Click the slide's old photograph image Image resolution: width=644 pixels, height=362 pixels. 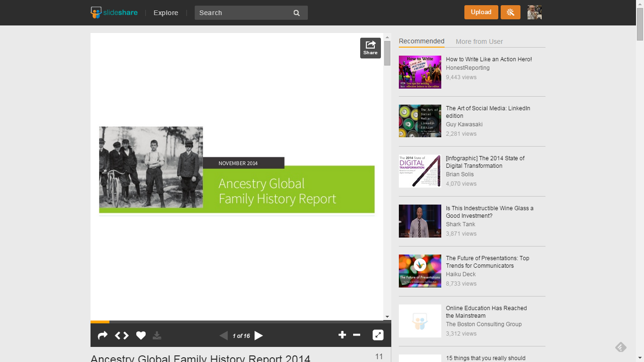[151, 167]
